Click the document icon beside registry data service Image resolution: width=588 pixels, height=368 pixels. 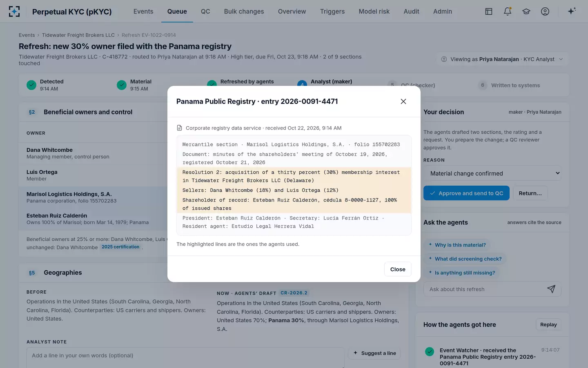click(x=179, y=128)
